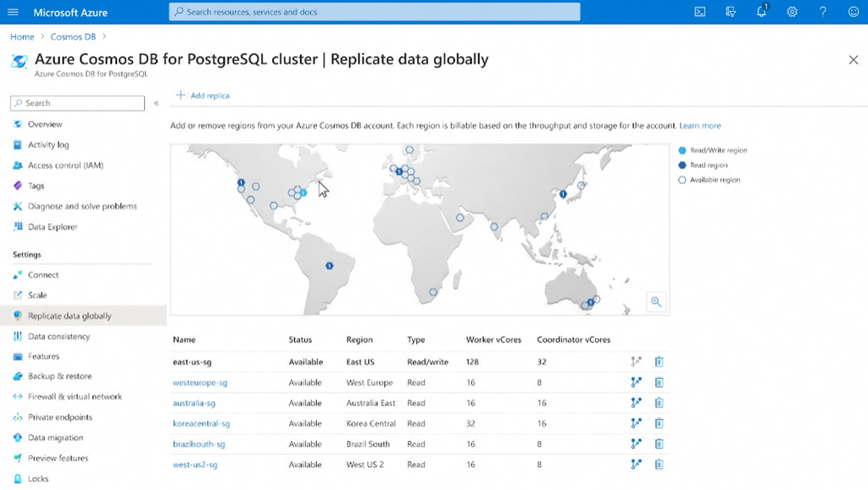Open the feedback smiley icon

click(x=853, y=12)
